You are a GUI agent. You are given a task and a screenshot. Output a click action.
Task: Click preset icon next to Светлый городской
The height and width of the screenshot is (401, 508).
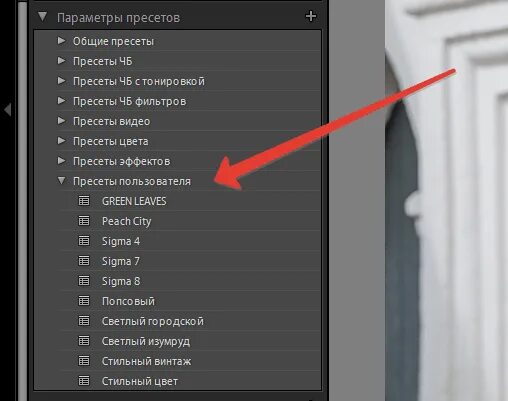[84, 321]
